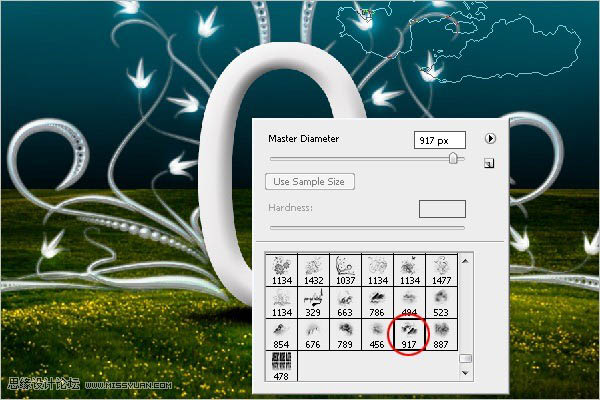600x400 pixels.
Task: Select the 1477 brush preset
Action: (442, 270)
